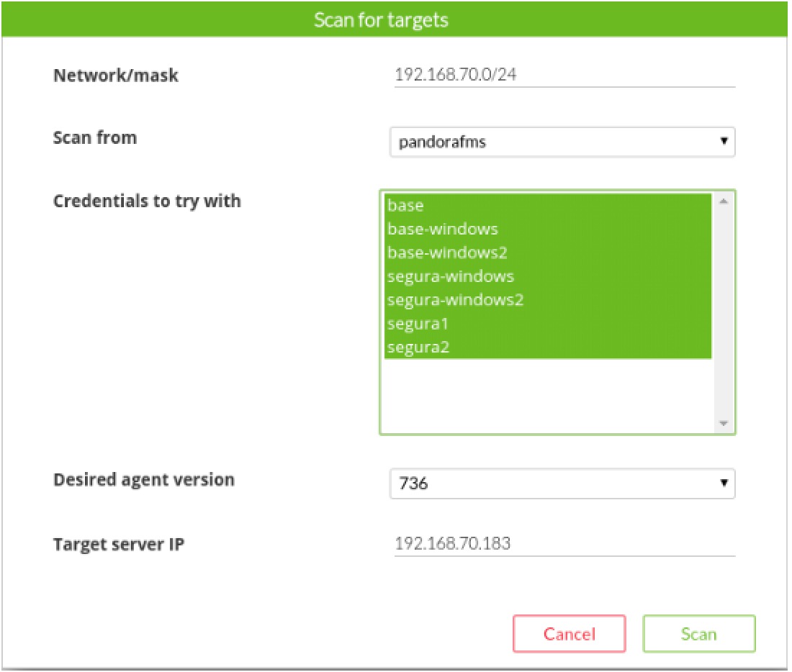Click the Target server IP field
This screenshot has height=672, width=792.
[564, 544]
